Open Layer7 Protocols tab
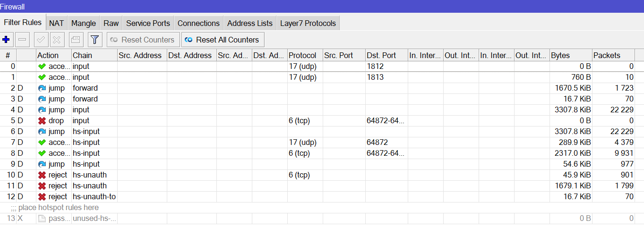 point(308,23)
